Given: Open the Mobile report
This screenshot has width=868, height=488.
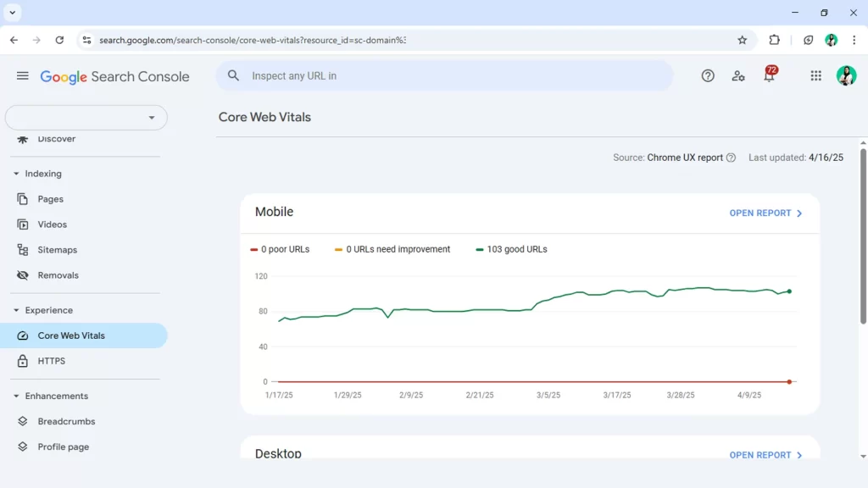Looking at the screenshot, I should coord(765,213).
